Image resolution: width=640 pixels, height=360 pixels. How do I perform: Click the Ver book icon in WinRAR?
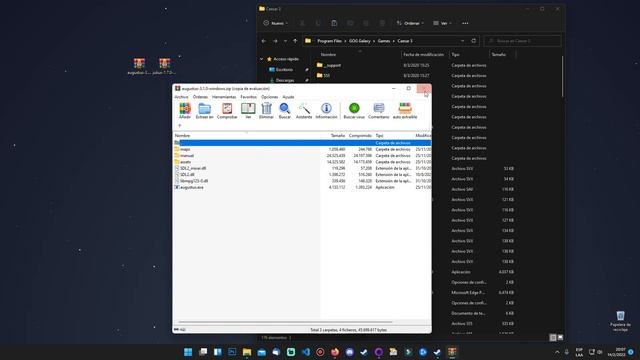(248, 111)
